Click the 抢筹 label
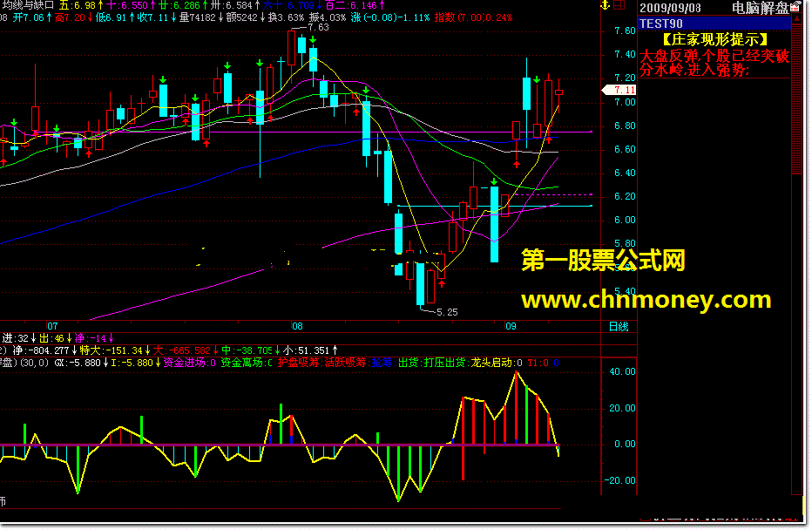Viewport: 812px width, 530px height. click(x=382, y=364)
